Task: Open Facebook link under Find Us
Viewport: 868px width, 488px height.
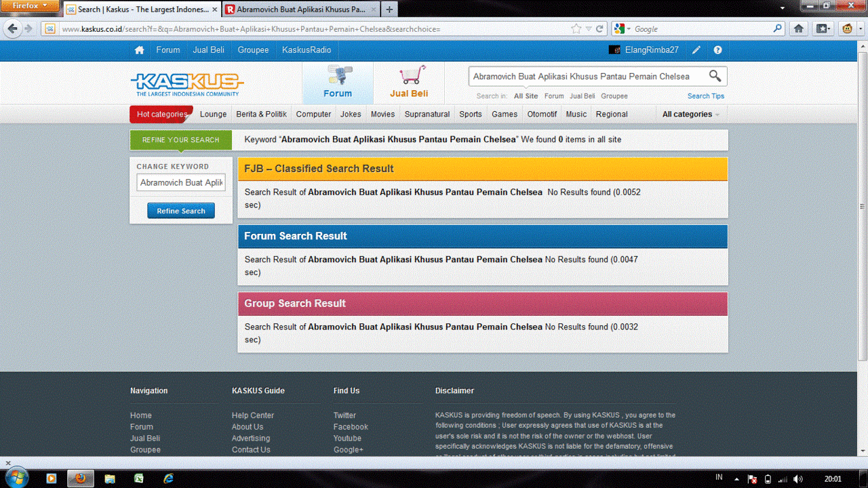Action: (x=351, y=427)
